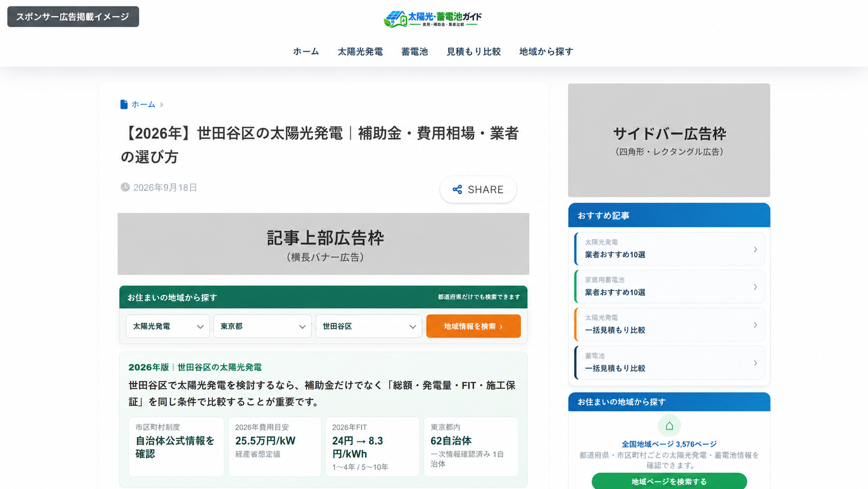This screenshot has height=489, width=868.
Task: Click the orange 地域情報を検索 button
Action: tap(473, 326)
